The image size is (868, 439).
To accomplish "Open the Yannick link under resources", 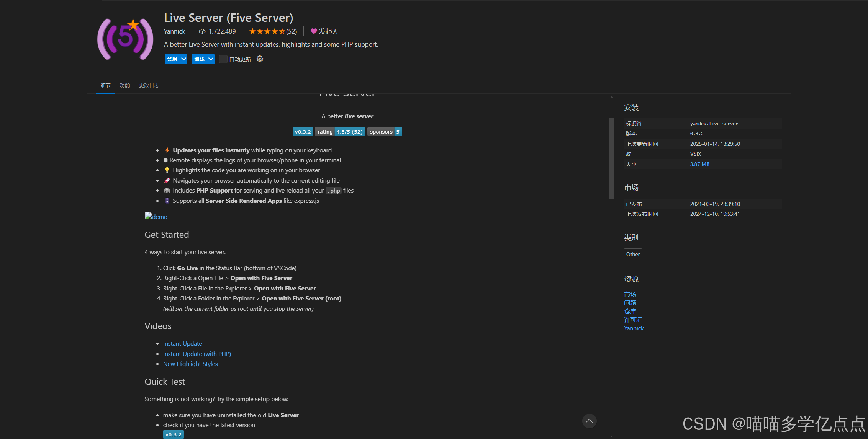I will coord(634,328).
